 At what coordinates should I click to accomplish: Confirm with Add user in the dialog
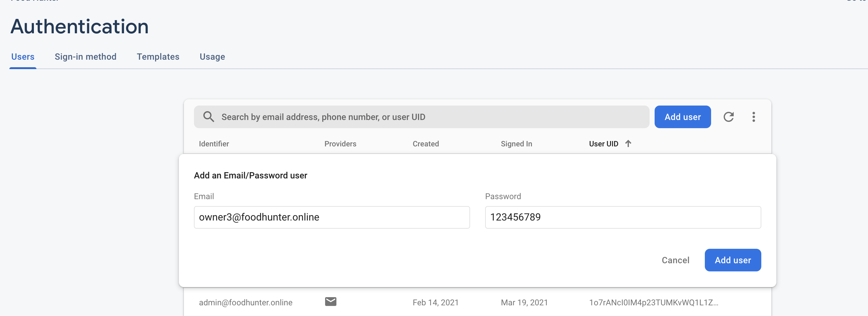(732, 260)
